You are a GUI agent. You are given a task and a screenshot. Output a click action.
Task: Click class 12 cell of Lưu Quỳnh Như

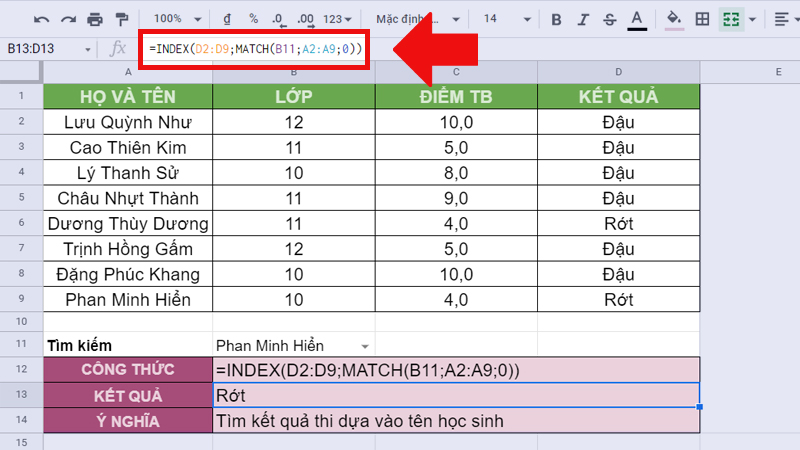(x=293, y=122)
